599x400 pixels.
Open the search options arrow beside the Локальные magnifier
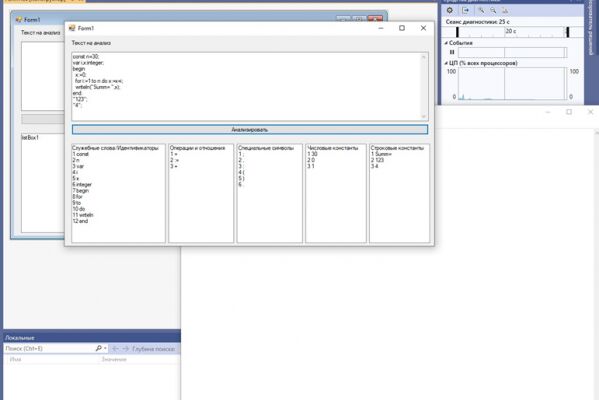tap(105, 348)
